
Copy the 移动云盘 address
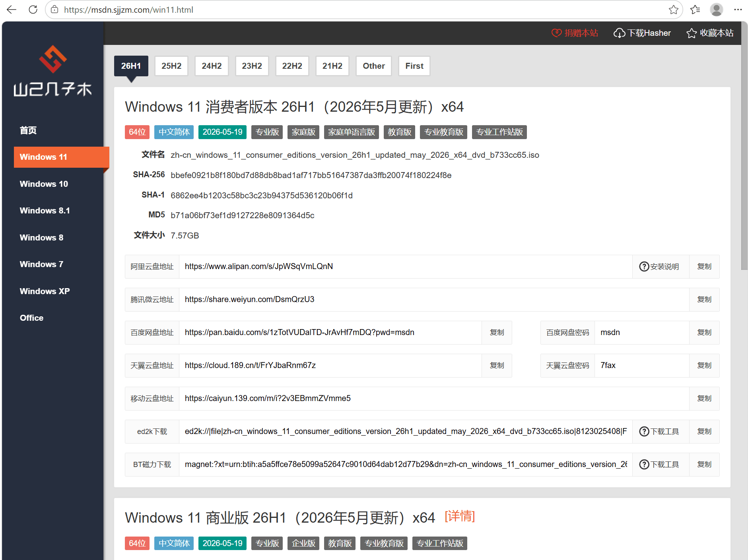pyautogui.click(x=704, y=399)
